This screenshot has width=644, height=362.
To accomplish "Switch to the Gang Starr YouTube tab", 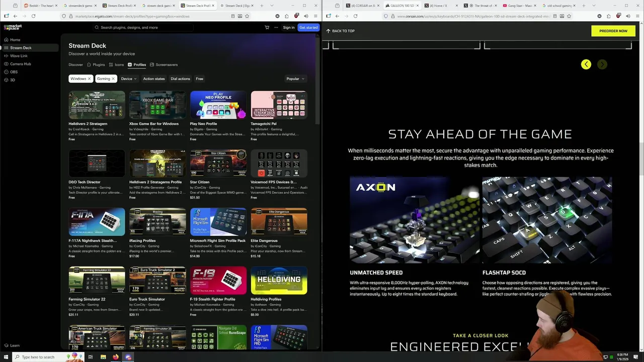I will coord(520,6).
